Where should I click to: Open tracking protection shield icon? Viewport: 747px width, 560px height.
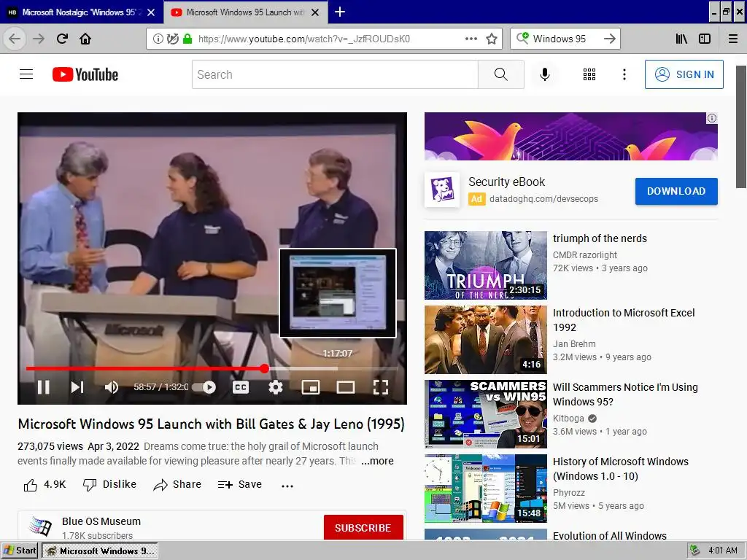pos(172,39)
